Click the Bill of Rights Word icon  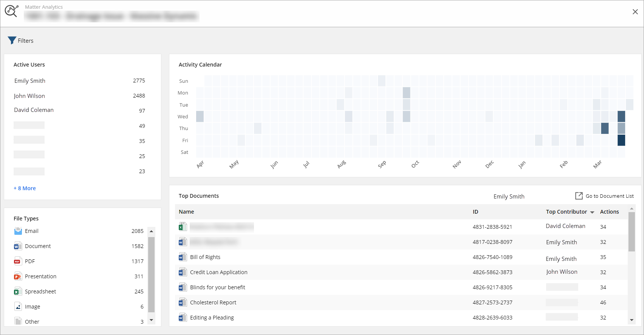[183, 257]
